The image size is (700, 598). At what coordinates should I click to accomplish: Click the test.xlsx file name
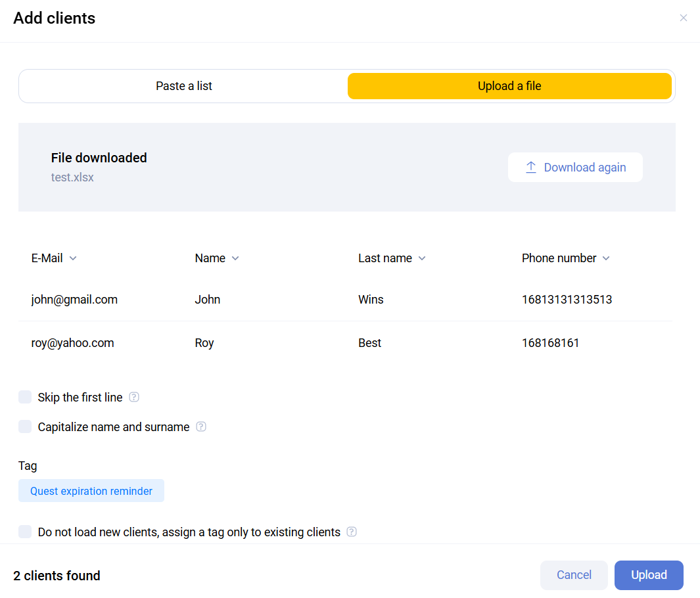tap(72, 177)
